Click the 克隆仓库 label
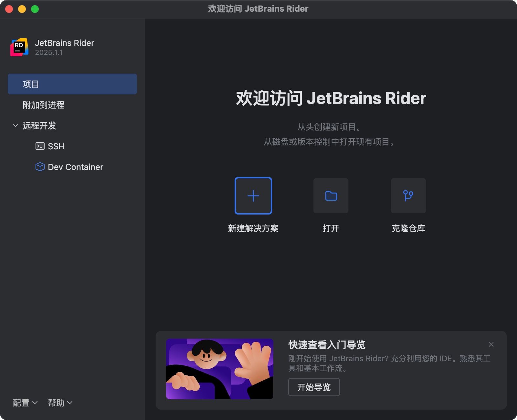This screenshot has width=517, height=420. coord(408,228)
